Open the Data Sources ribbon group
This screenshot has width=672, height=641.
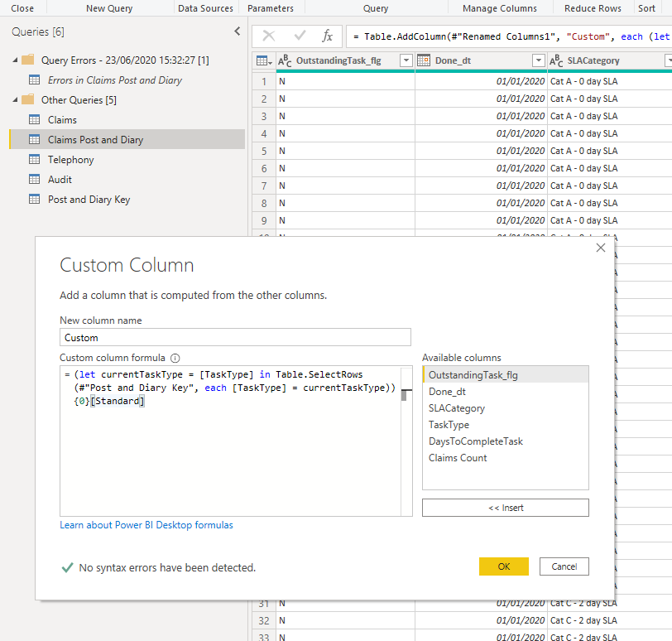205,8
